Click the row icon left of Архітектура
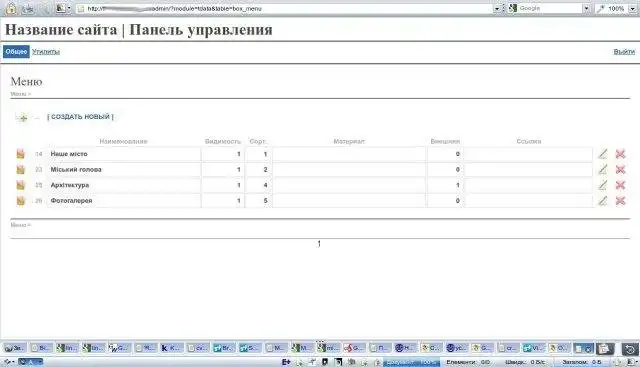The image size is (640, 367). tap(20, 185)
